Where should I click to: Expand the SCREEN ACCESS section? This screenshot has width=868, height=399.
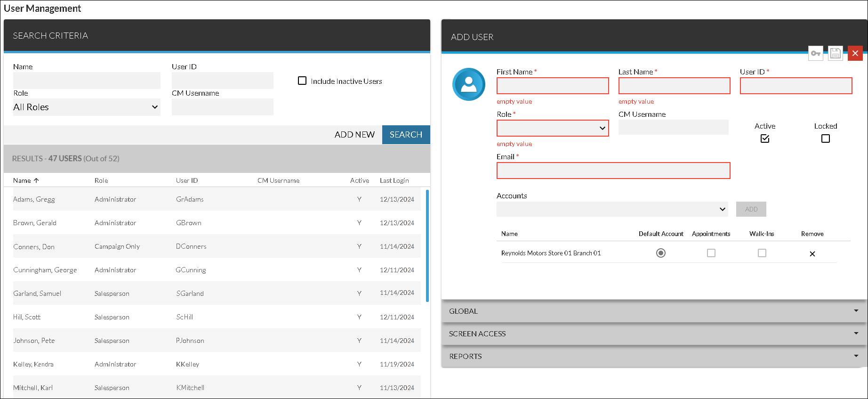[654, 334]
